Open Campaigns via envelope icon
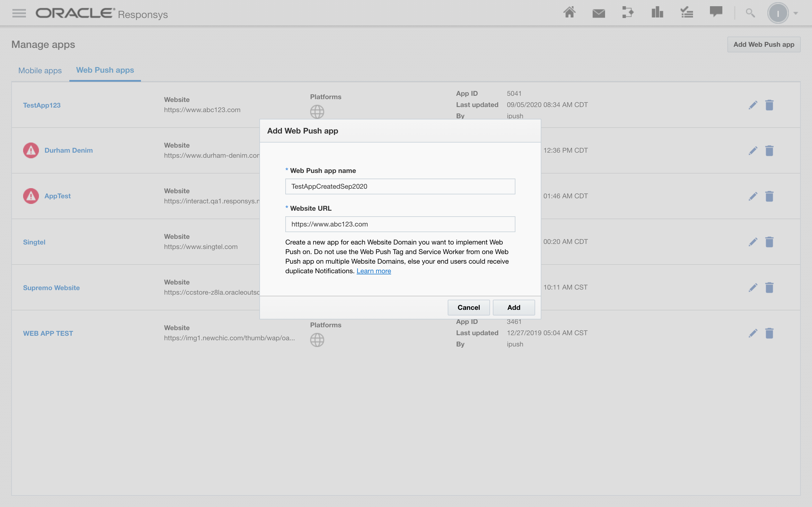 (x=599, y=14)
